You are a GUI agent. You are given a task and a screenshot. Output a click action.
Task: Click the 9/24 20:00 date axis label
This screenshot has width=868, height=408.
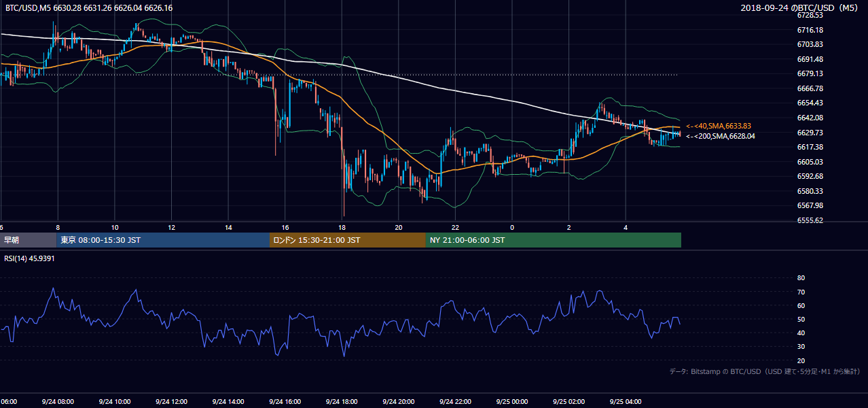(399, 401)
